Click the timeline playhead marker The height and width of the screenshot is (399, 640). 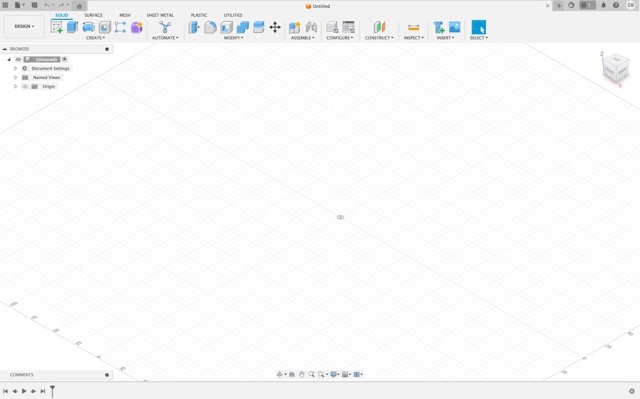(x=52, y=391)
